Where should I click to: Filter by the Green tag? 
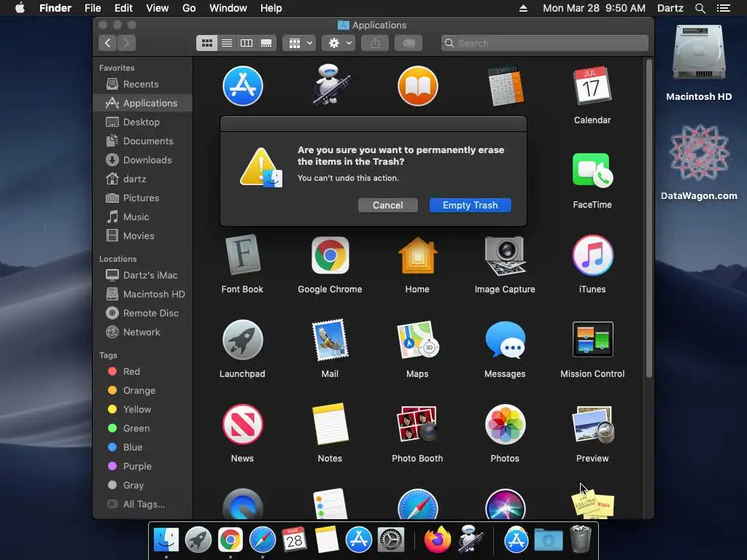click(x=143, y=428)
